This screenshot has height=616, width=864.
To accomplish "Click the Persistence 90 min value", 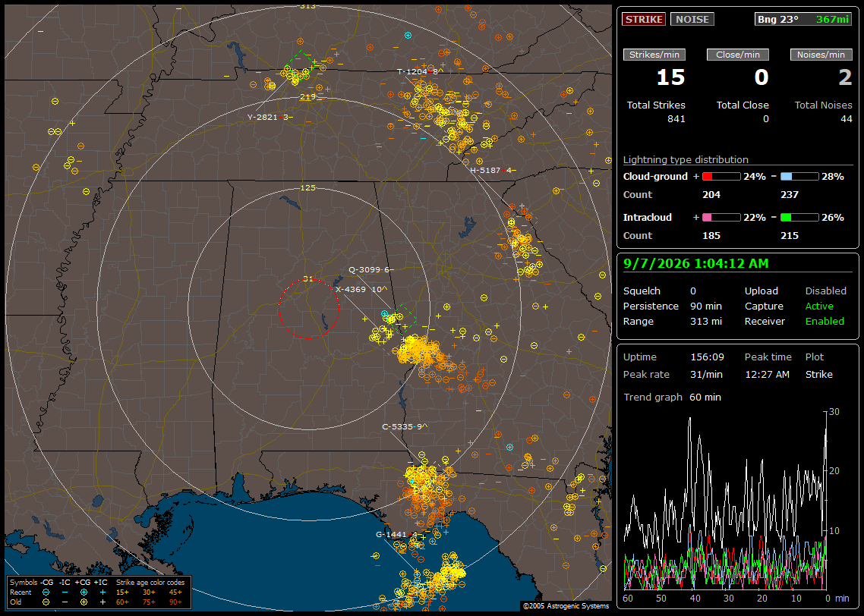I will pyautogui.click(x=706, y=306).
